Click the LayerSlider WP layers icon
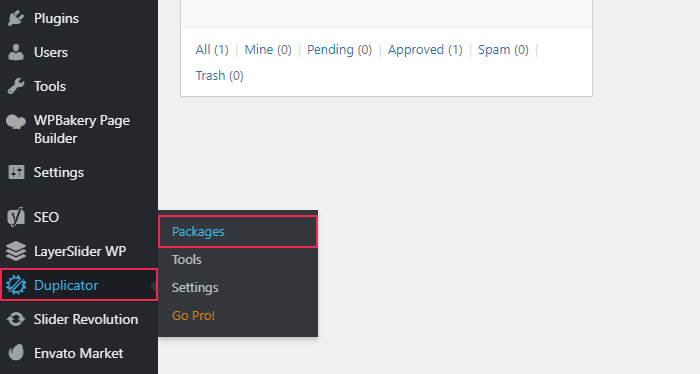The height and width of the screenshot is (374, 700). [16, 251]
